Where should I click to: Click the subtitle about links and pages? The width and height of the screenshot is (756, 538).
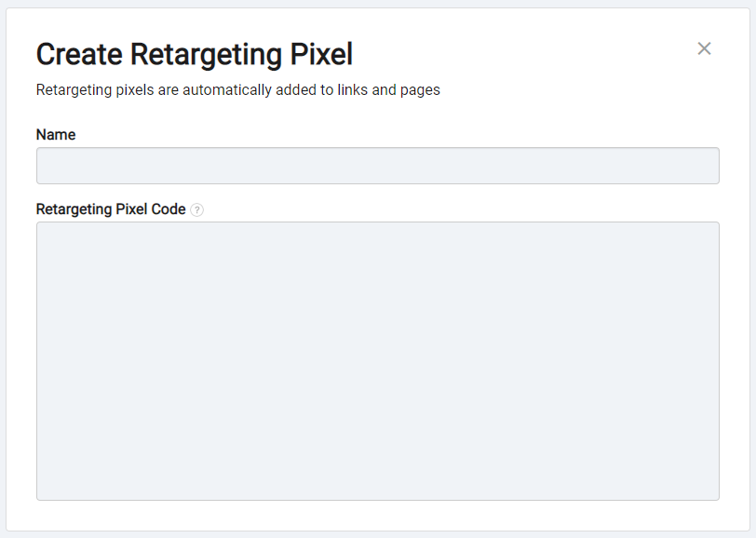tap(238, 90)
